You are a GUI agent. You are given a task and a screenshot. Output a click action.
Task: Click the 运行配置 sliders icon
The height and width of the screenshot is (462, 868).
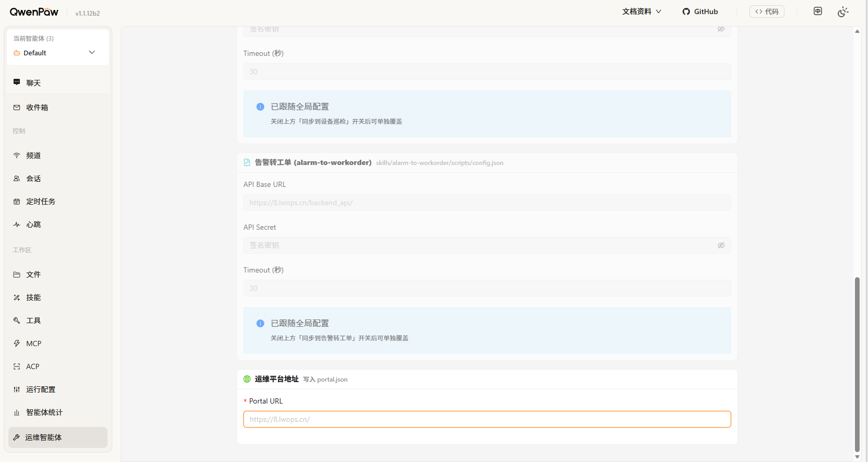(17, 389)
